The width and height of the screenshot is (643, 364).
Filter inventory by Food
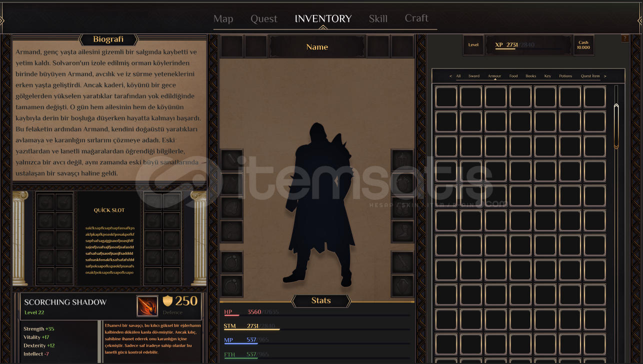tap(513, 76)
